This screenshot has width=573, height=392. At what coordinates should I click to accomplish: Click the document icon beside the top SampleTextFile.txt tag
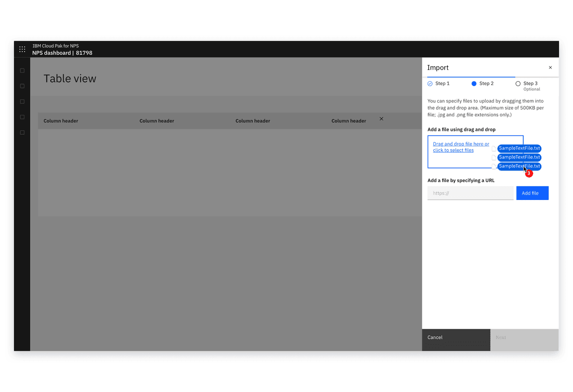click(493, 148)
